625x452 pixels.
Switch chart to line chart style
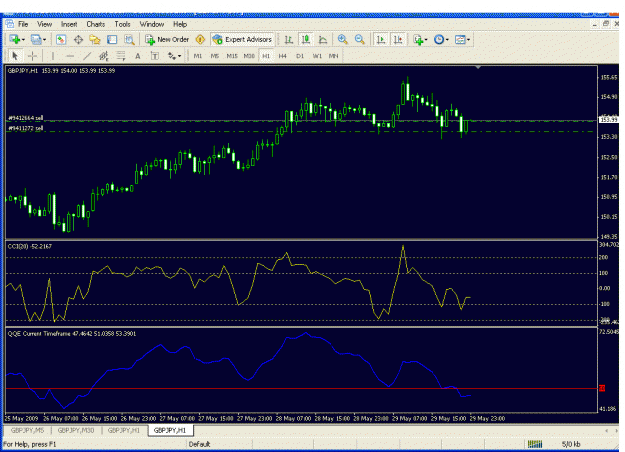tap(323, 39)
